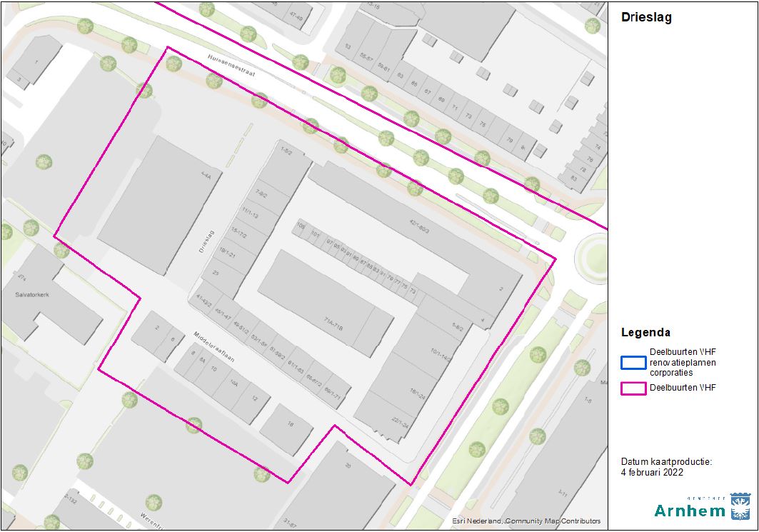Click the magenta legend swatch
The image size is (759, 532).
632,388
